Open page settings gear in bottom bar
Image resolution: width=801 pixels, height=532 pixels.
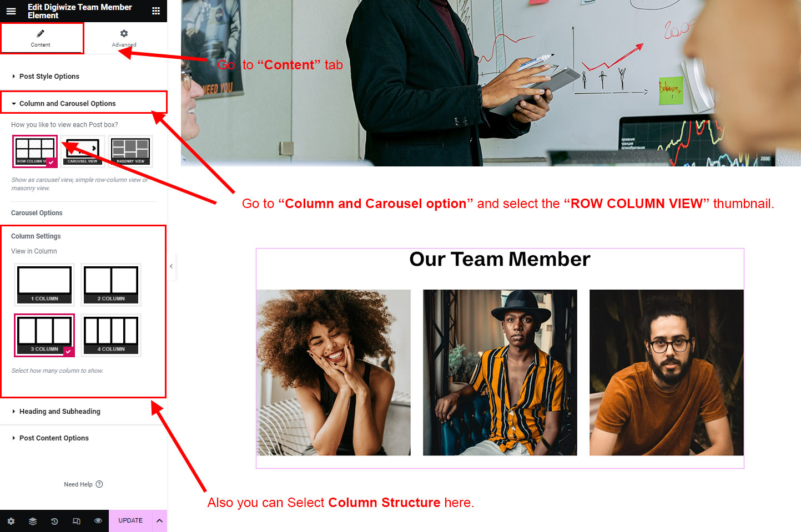click(x=11, y=521)
